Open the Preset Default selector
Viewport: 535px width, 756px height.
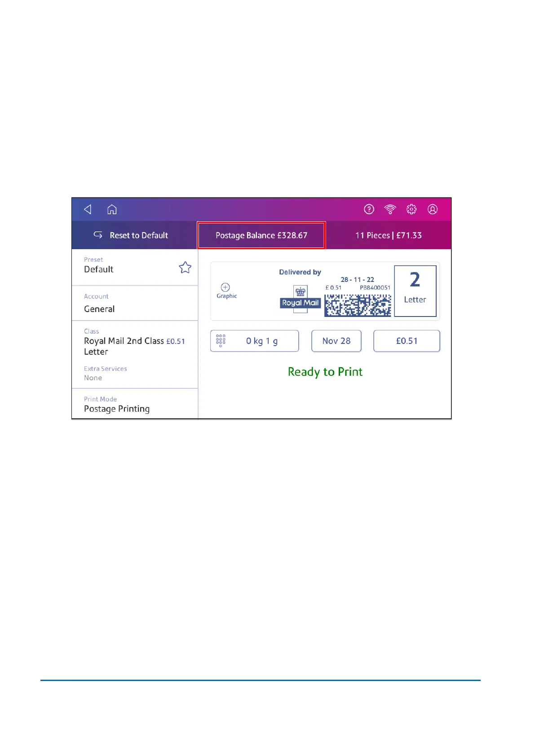click(x=135, y=268)
